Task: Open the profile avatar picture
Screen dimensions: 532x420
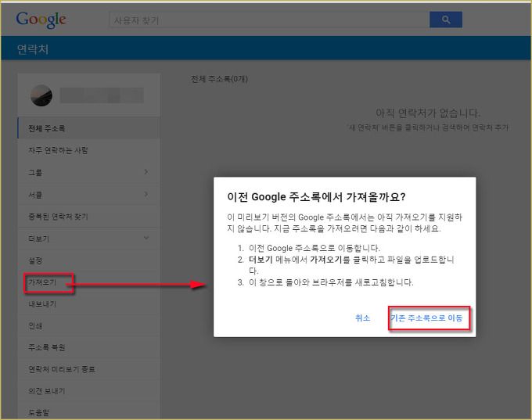Action: click(x=41, y=95)
